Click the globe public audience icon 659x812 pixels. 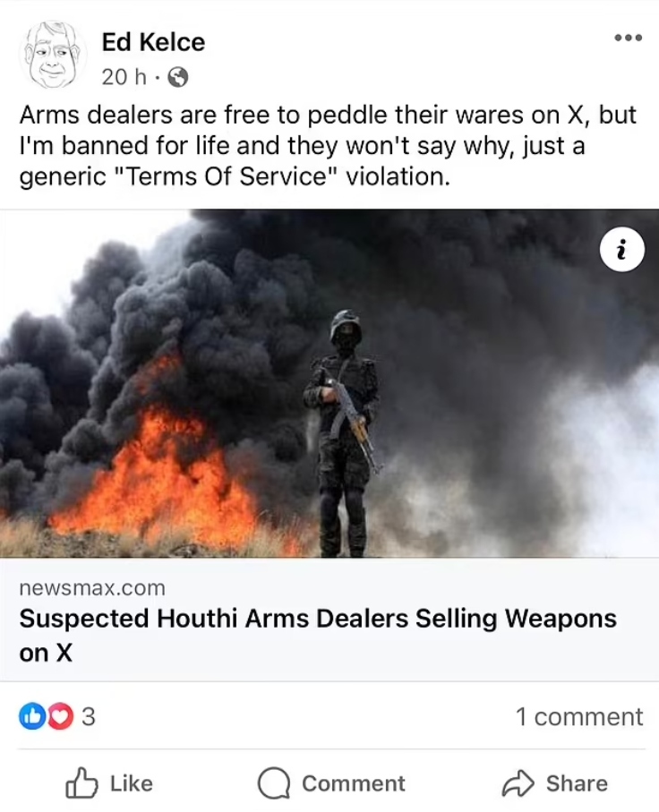pyautogui.click(x=179, y=78)
